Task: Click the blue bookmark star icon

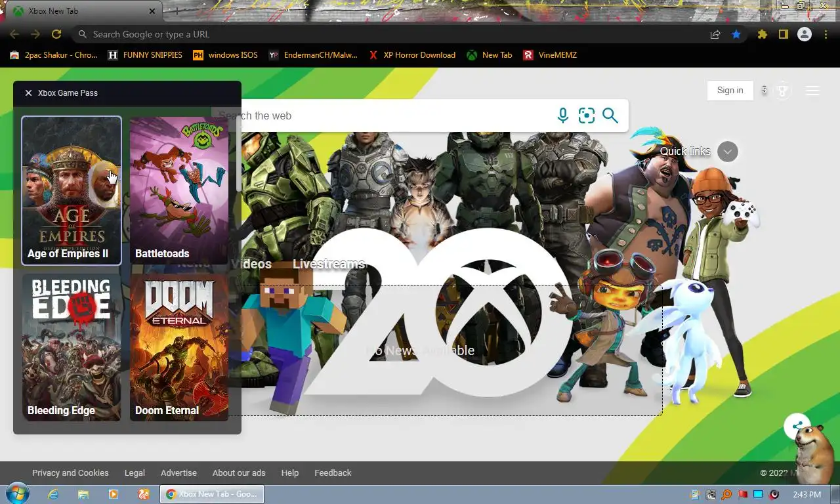Action: 736,34
